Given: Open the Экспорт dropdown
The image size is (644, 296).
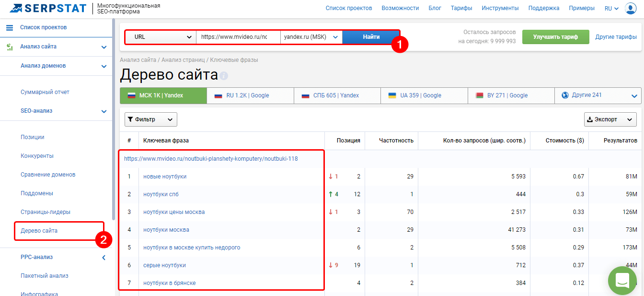Looking at the screenshot, I should click(x=610, y=119).
